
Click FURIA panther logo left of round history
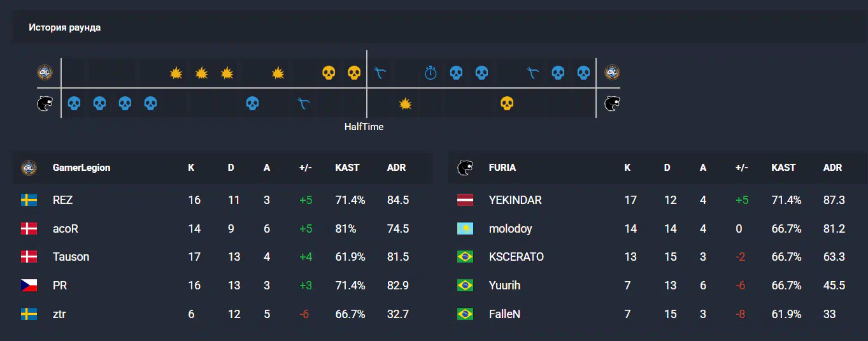[45, 103]
